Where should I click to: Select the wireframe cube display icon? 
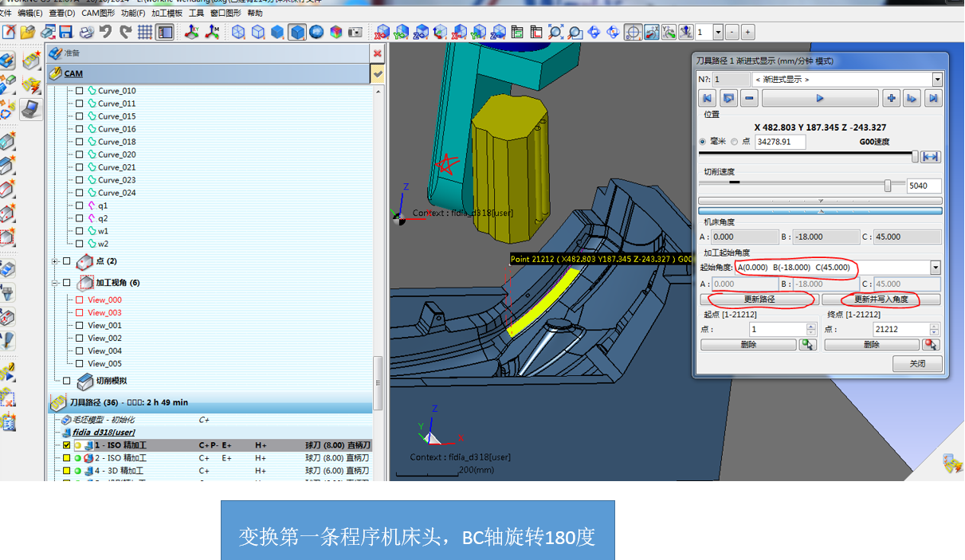click(x=238, y=33)
